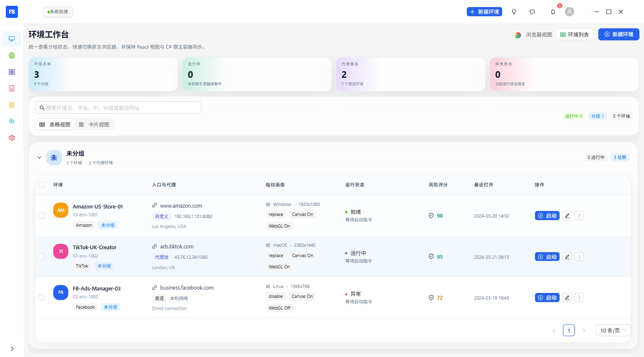Open the globe icon in sidebar
The height and width of the screenshot is (357, 644).
click(12, 55)
